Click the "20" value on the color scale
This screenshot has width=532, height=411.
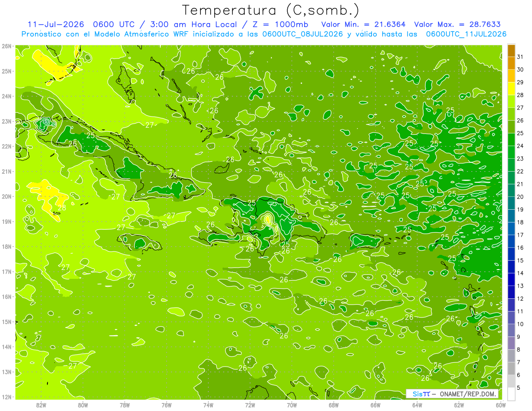point(520,197)
